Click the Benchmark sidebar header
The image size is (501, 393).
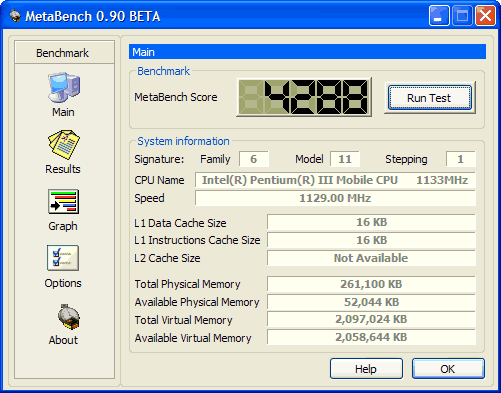pyautogui.click(x=64, y=53)
